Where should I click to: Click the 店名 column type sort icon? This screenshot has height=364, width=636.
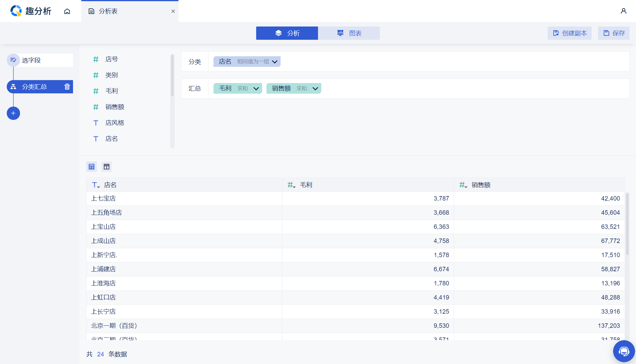tap(96, 185)
